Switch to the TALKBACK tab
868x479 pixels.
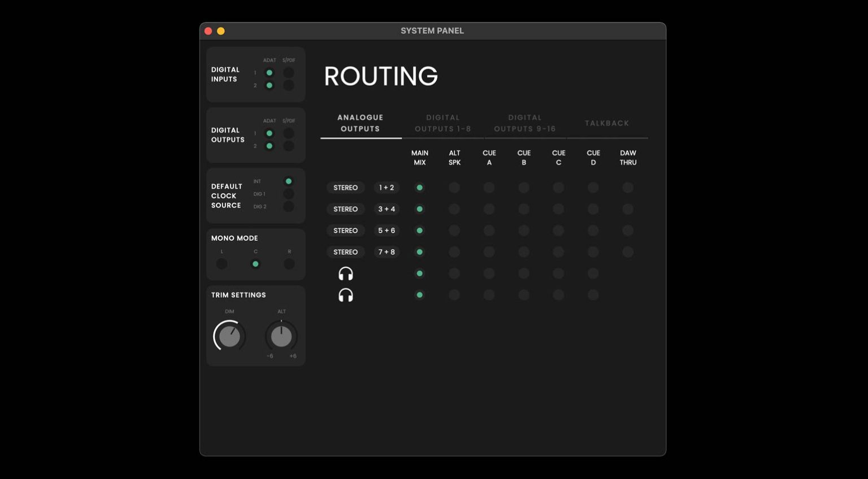(607, 123)
